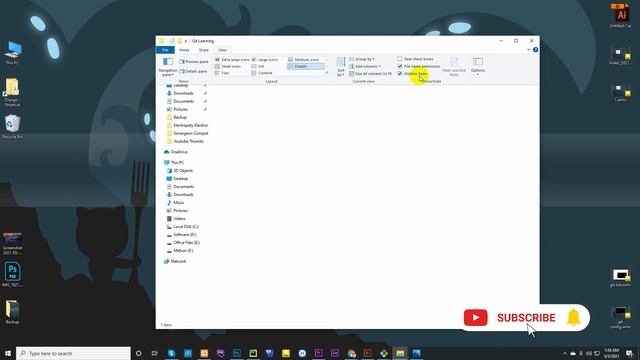Expand the layout gallery more arrow

pos(327,73)
